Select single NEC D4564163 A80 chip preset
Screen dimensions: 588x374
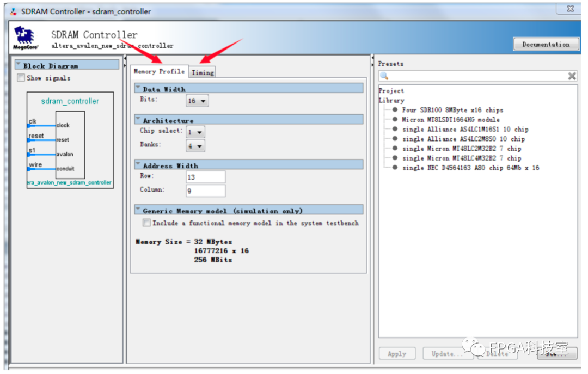(470, 168)
